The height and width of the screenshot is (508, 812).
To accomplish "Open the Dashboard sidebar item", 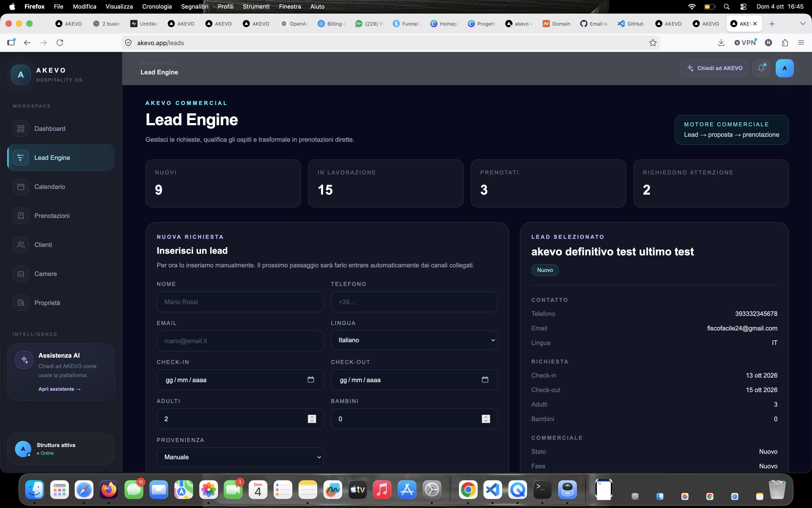I will pyautogui.click(x=61, y=129).
